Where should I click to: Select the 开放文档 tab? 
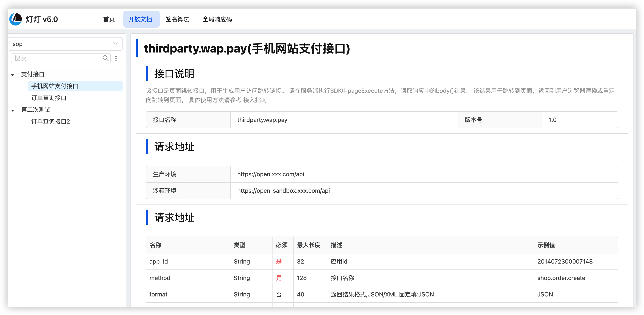click(x=140, y=19)
